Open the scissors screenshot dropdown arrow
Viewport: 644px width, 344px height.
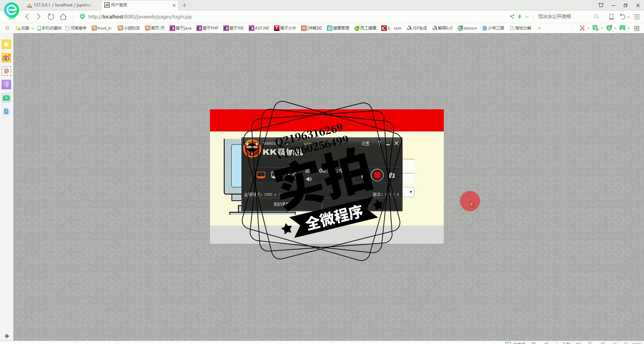[x=588, y=28]
